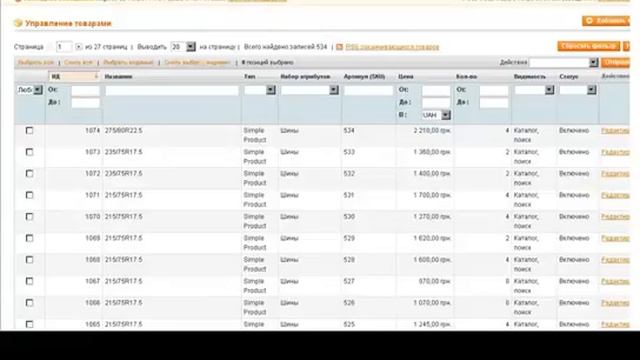Sort by the Цена column header
The image size is (640, 360).
pos(406,77)
